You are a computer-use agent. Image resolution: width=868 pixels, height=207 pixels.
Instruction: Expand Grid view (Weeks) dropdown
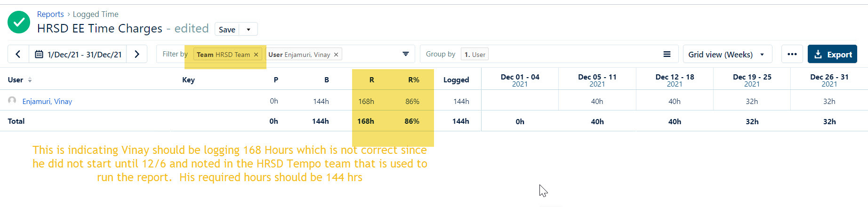click(727, 55)
